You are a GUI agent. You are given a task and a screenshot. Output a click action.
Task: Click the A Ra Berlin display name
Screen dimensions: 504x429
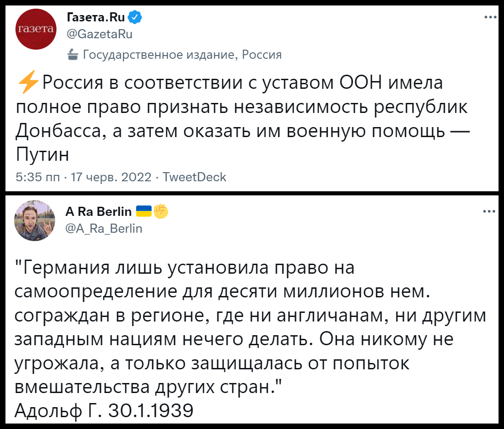(x=99, y=211)
